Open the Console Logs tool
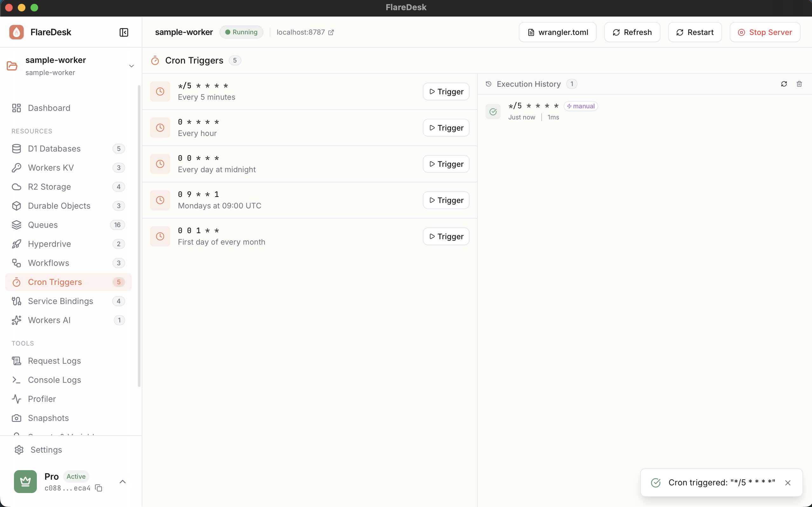The width and height of the screenshot is (812, 507). tap(54, 380)
